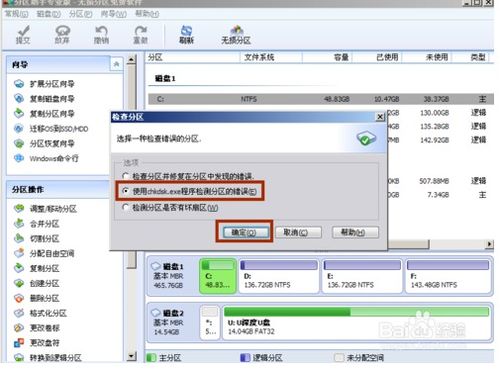Screen dimensions: 500x369
Task: Open the 向导 menu
Action: (113, 14)
